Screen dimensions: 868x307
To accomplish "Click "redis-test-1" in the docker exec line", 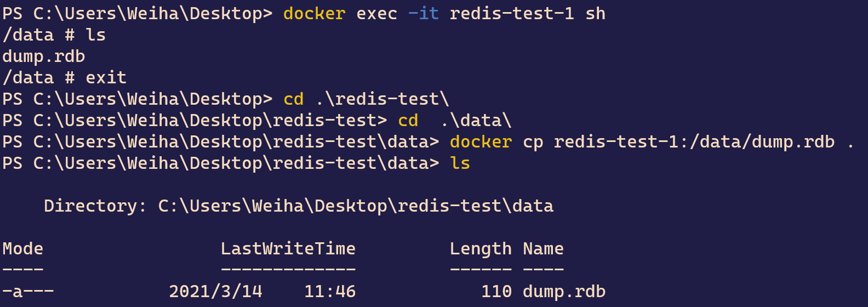I will point(512,14).
